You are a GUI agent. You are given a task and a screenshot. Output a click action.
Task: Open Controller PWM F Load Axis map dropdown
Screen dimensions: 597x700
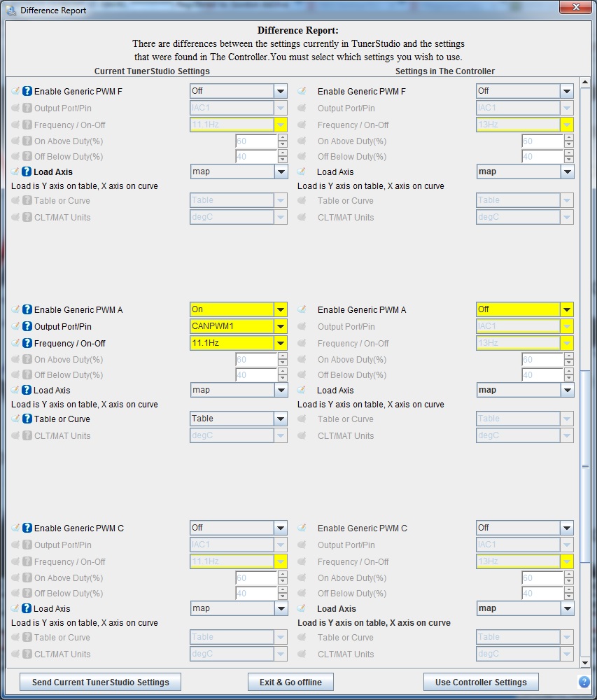(x=525, y=171)
